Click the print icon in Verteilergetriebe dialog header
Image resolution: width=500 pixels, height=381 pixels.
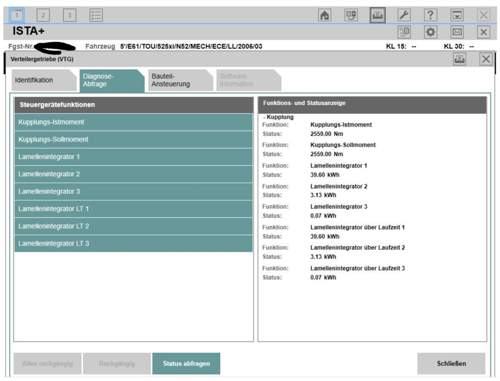pos(459,59)
